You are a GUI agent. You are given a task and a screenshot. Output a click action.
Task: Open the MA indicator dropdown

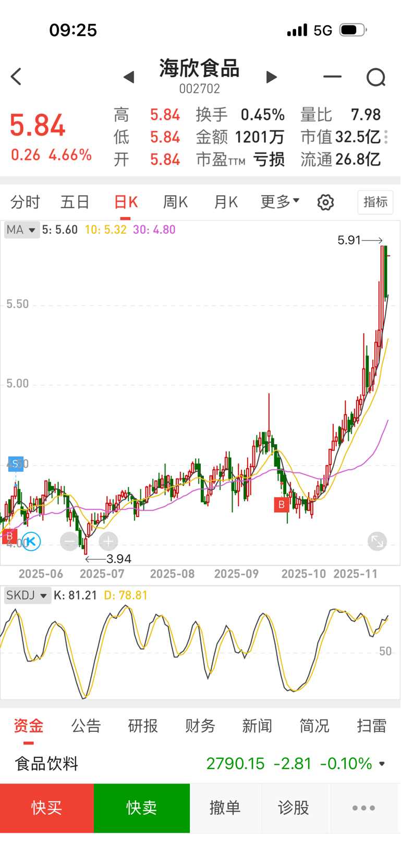22,230
